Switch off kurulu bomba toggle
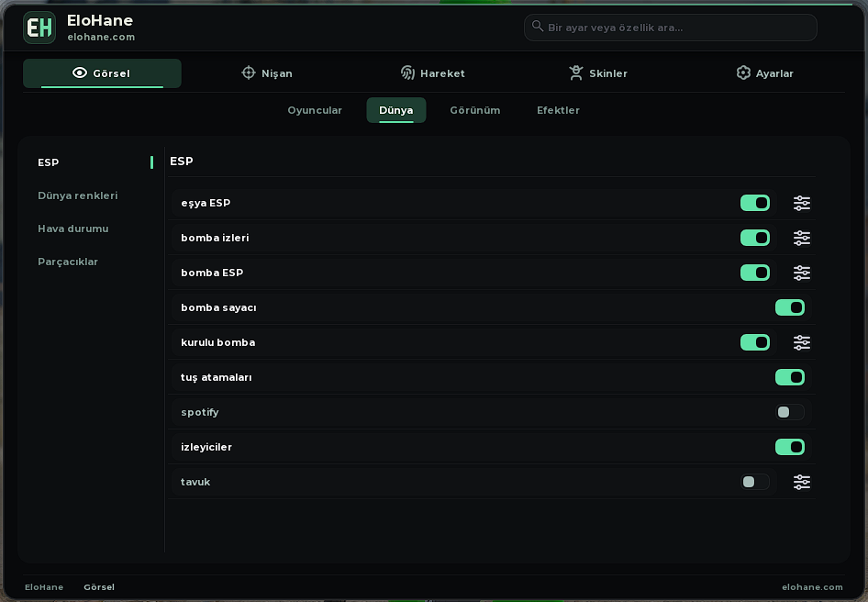The image size is (868, 602). [x=755, y=343]
